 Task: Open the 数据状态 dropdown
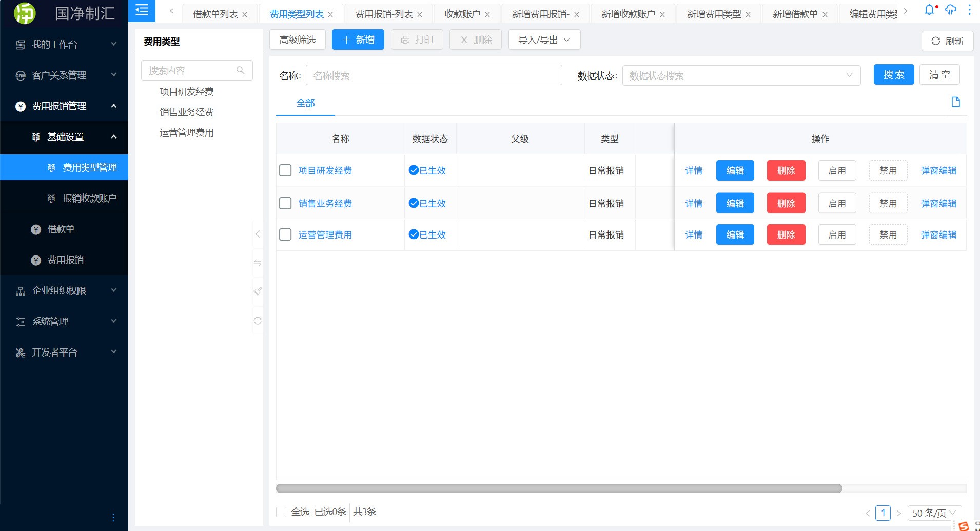pyautogui.click(x=741, y=75)
